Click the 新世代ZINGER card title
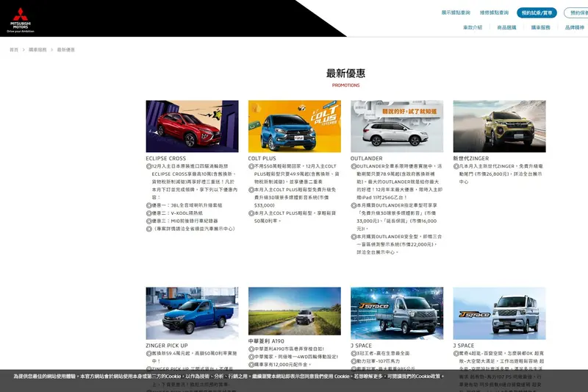 [x=470, y=158]
